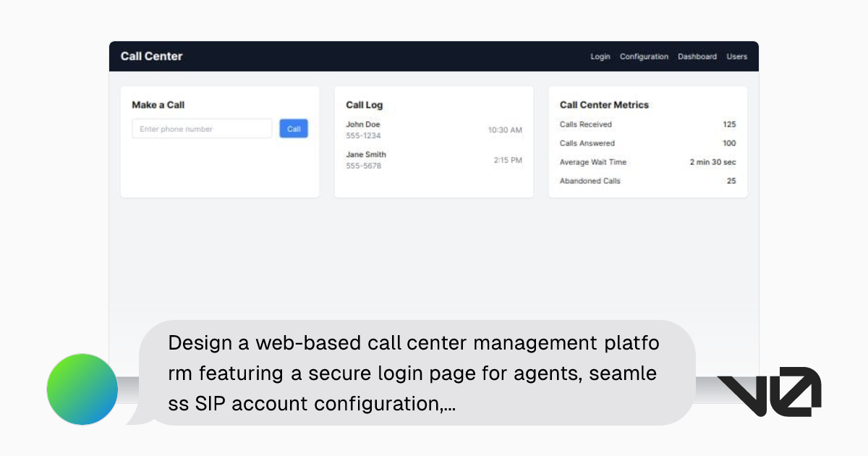The height and width of the screenshot is (456, 868).
Task: Open the Configuration menu item
Action: [x=644, y=56]
